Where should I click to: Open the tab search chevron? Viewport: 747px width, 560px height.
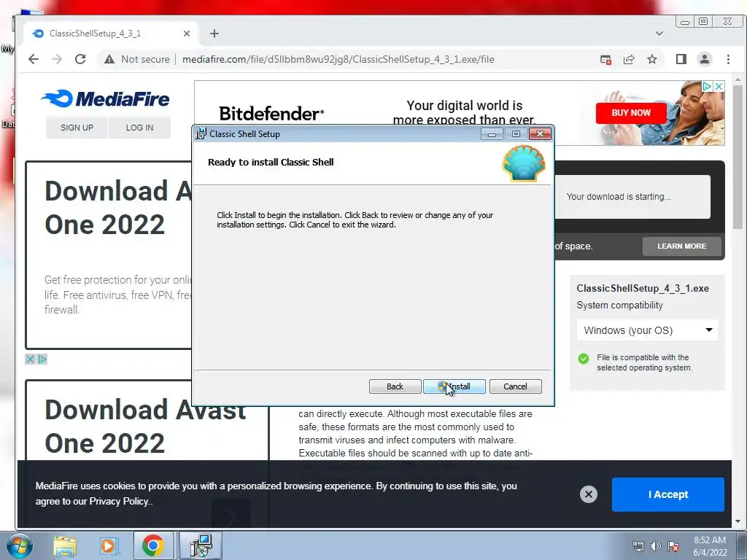659,34
